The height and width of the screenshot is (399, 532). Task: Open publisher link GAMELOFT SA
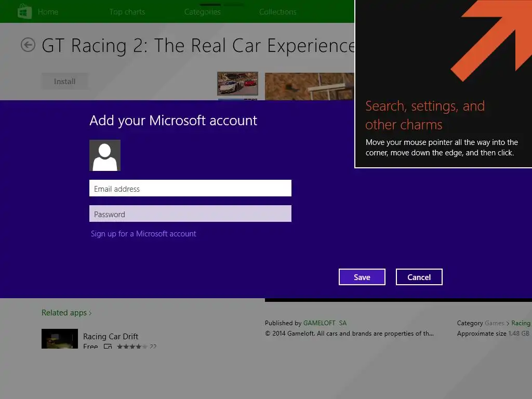(x=325, y=323)
